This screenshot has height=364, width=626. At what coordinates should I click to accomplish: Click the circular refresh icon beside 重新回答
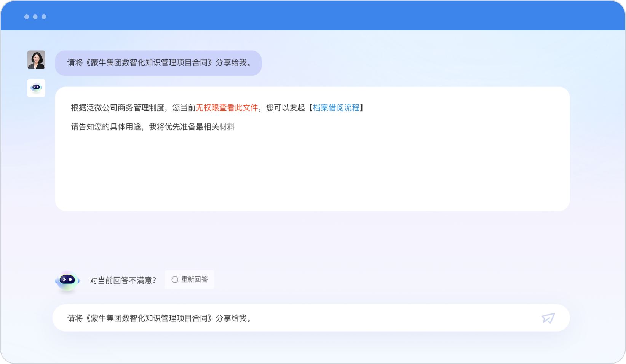pos(175,279)
